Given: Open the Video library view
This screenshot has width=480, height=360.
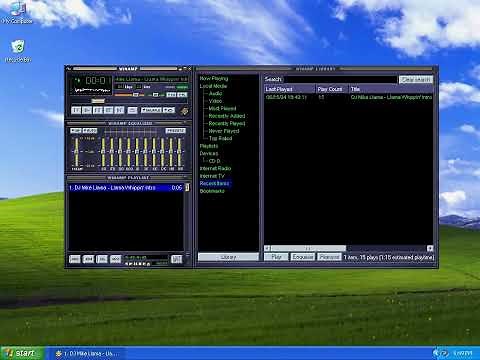Looking at the screenshot, I should (215, 101).
